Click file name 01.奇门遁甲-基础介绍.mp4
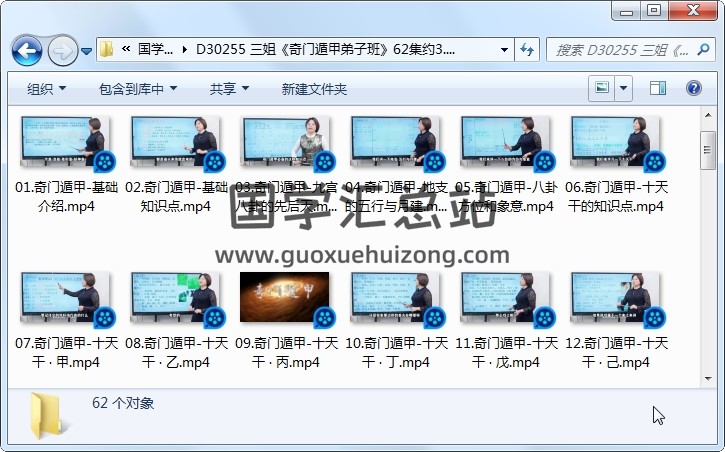This screenshot has width=725, height=452. pyautogui.click(x=66, y=196)
